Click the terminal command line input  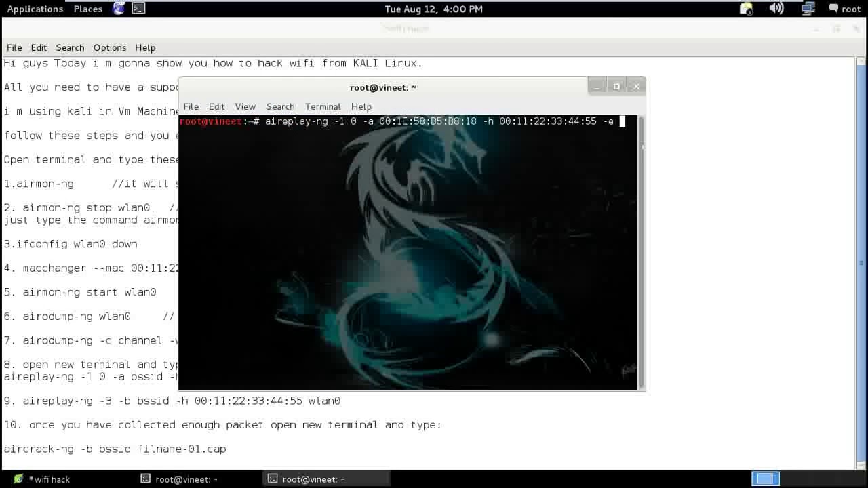408,121
